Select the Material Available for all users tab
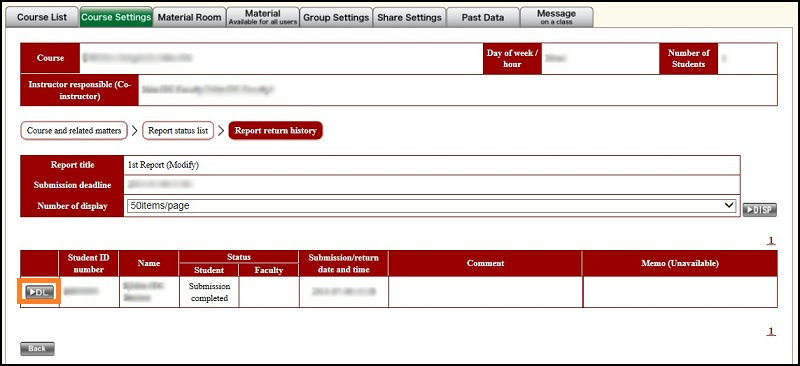Image resolution: width=800 pixels, height=366 pixels. (x=263, y=17)
